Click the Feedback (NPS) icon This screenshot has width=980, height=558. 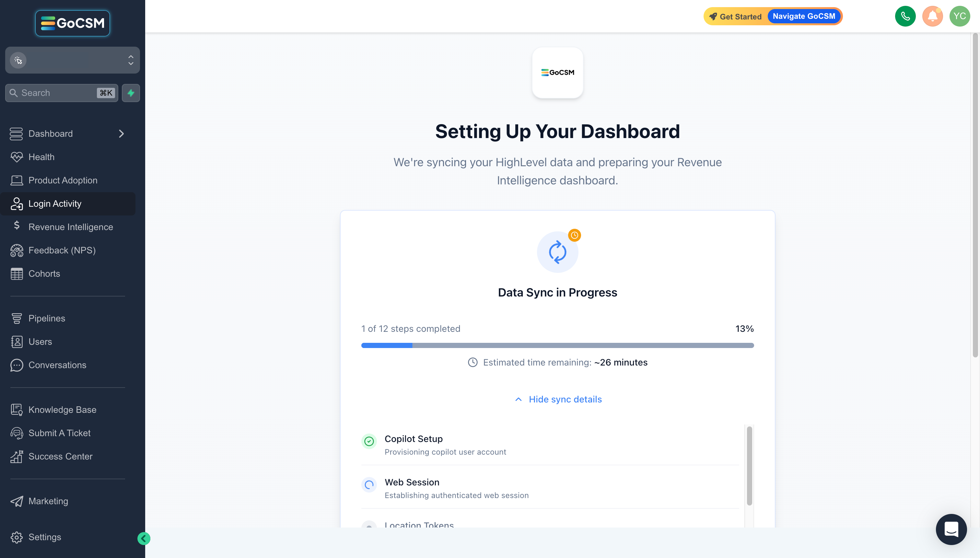point(17,250)
